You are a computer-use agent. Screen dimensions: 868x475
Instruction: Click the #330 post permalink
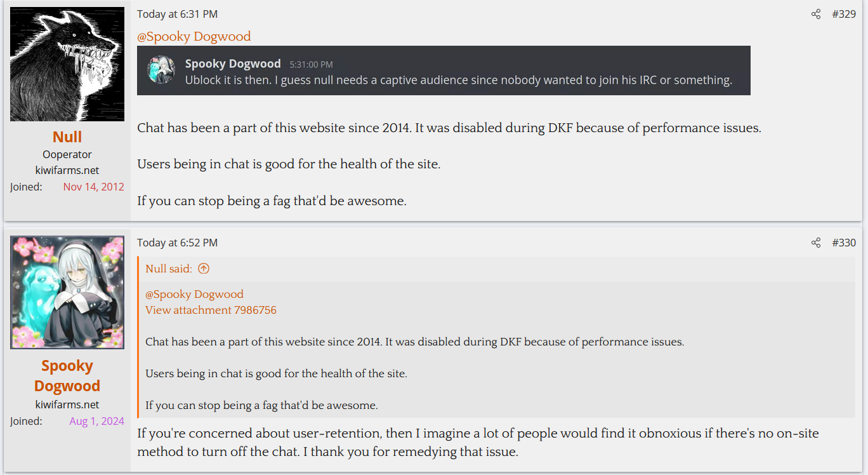[x=844, y=243]
